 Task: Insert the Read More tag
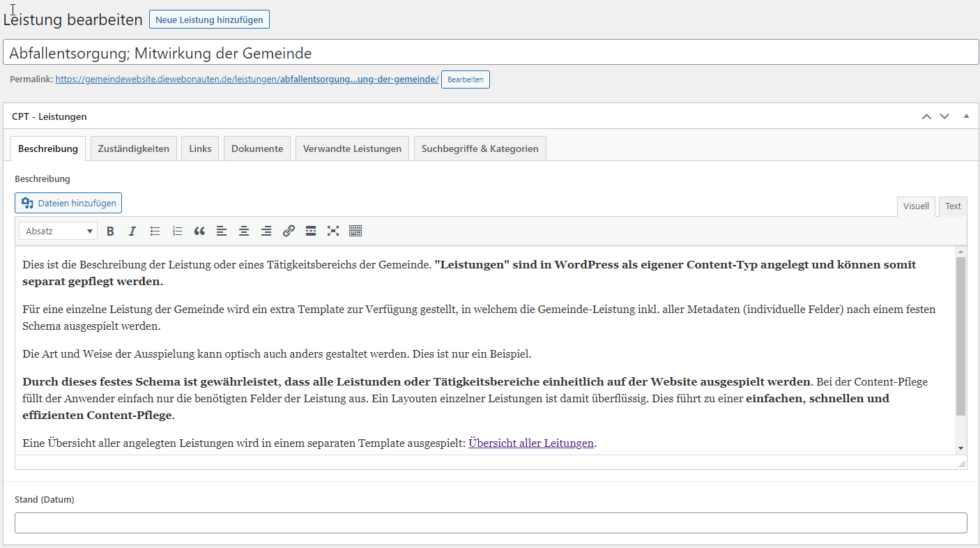tap(311, 231)
